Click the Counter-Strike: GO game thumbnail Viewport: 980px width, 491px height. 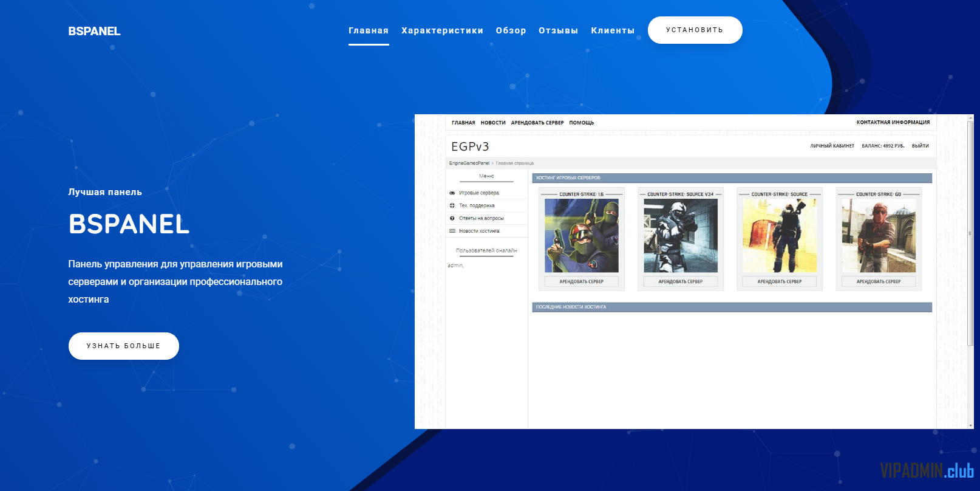point(879,236)
